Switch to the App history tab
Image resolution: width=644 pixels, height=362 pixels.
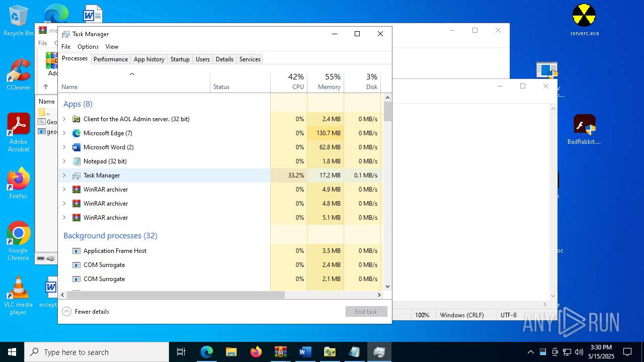click(x=149, y=59)
